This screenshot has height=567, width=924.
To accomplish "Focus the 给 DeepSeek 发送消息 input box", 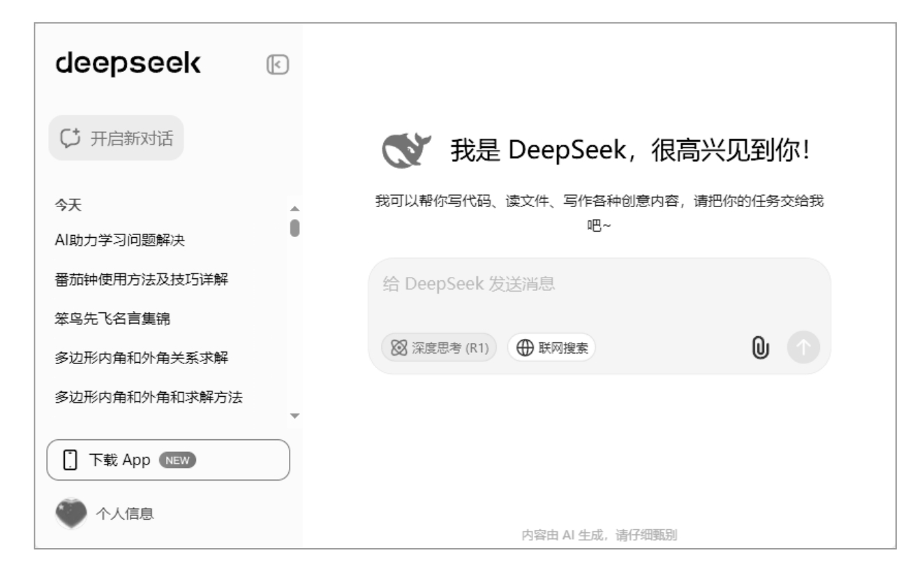I will coord(599,285).
